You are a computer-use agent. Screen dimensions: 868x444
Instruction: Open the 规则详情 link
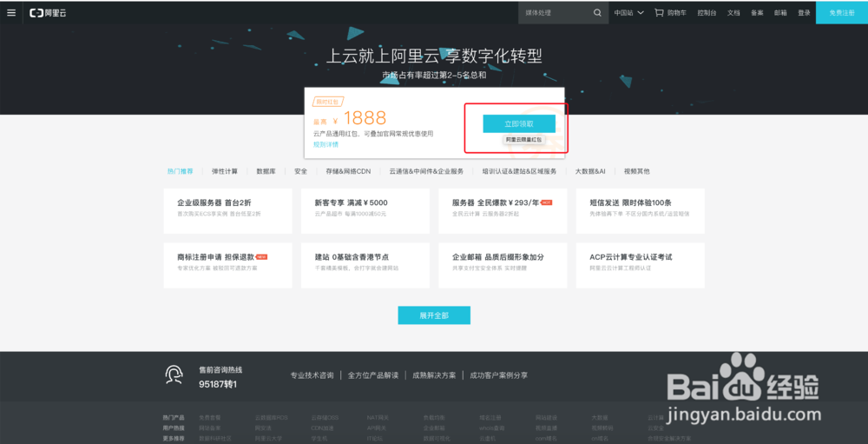pyautogui.click(x=325, y=144)
